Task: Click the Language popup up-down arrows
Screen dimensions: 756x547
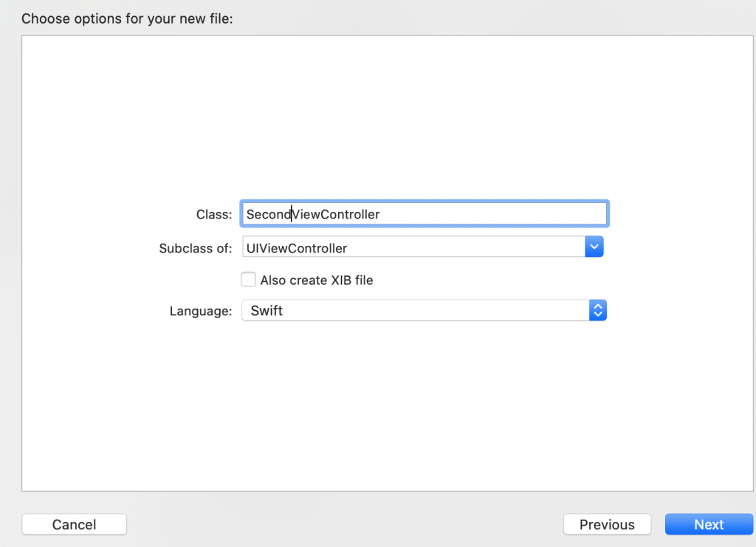Action: click(598, 311)
